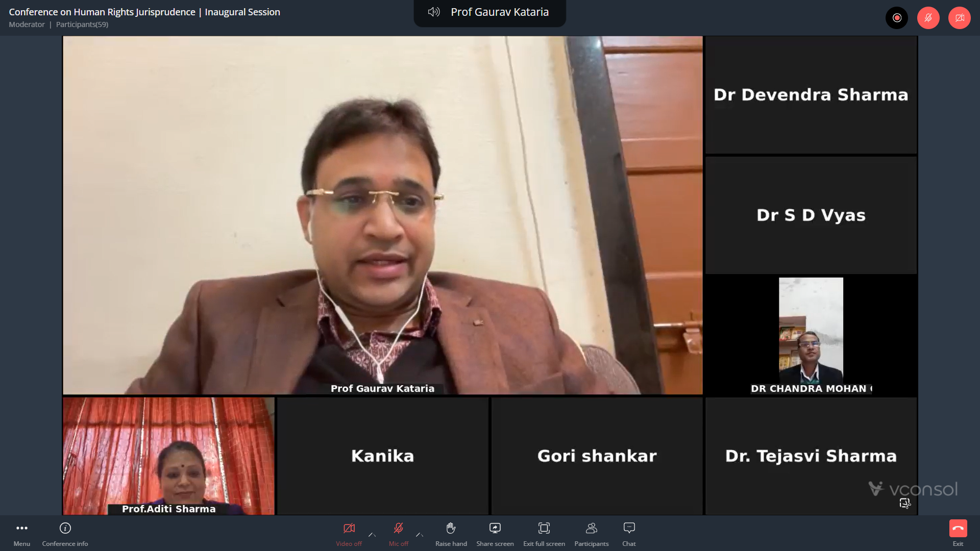The height and width of the screenshot is (551, 980).
Task: Expand the microphone selection chevron
Action: point(420,536)
